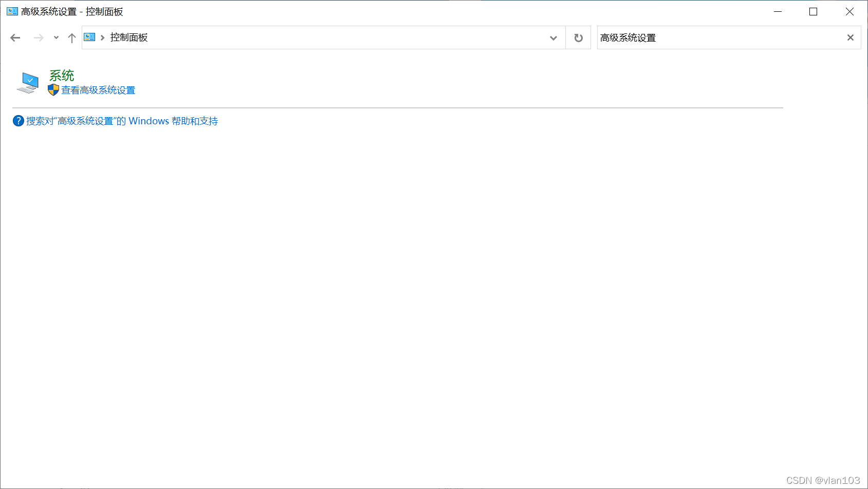Click the forward arrow icon
The width and height of the screenshot is (868, 489).
39,37
